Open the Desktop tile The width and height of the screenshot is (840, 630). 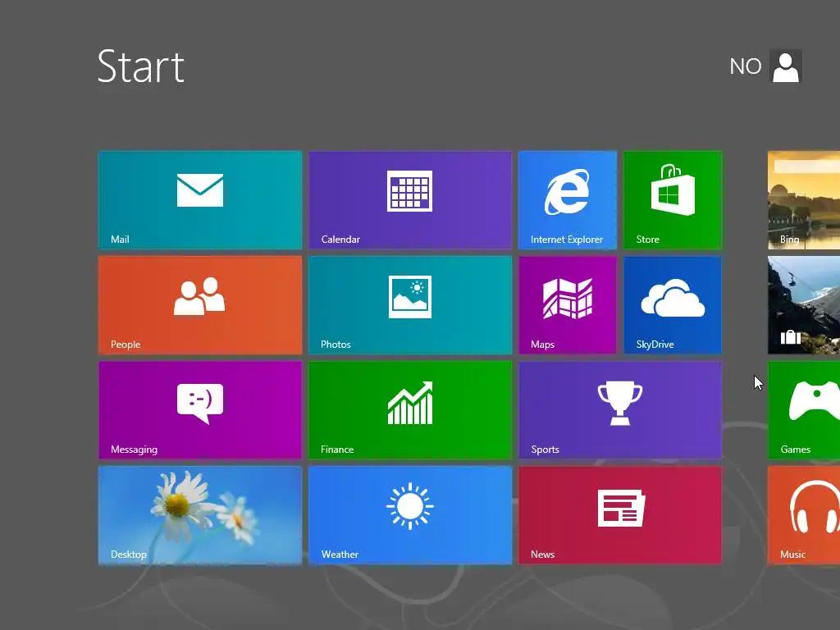[x=200, y=515]
